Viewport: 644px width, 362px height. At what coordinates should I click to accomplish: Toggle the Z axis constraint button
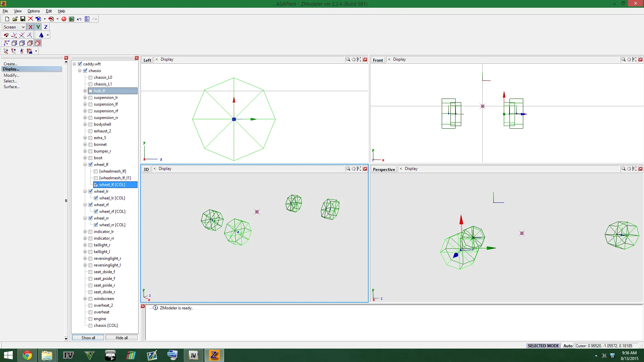46,27
